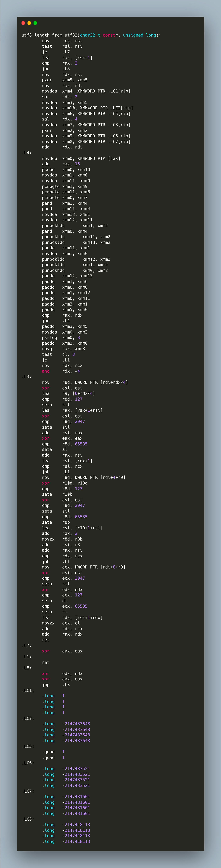Click the 'shr rdx, 2' instruction
The height and width of the screenshot is (868, 221).
click(60, 97)
